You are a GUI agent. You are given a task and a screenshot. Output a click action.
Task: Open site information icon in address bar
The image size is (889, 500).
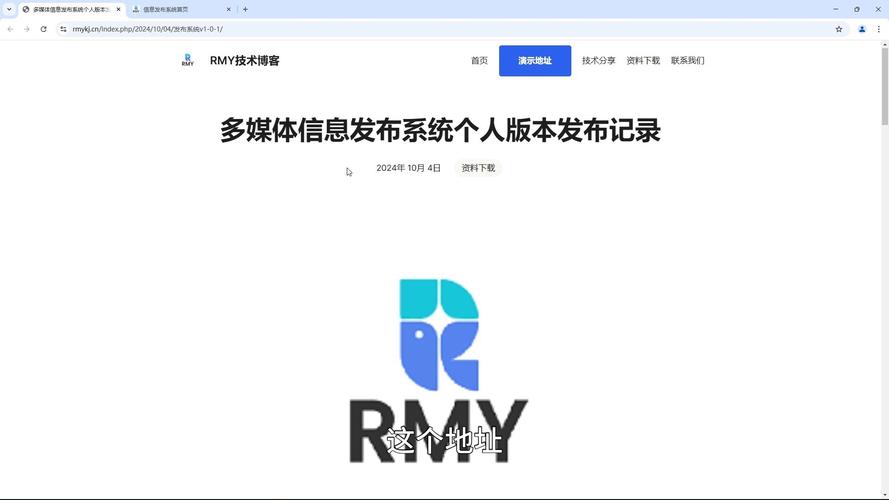(63, 29)
